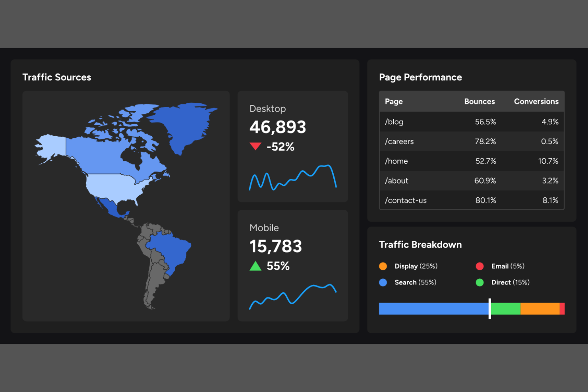This screenshot has height=392, width=588.
Task: Select the green Direct legend dot
Action: pos(480,282)
